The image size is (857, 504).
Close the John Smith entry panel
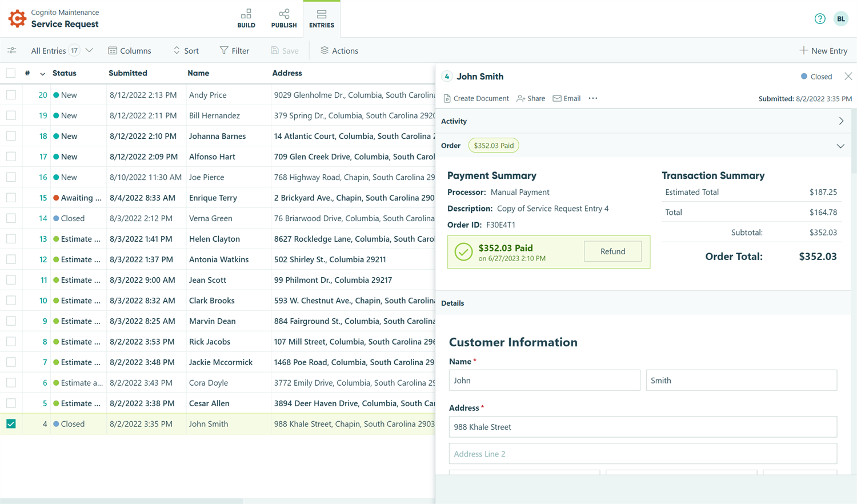click(x=848, y=77)
